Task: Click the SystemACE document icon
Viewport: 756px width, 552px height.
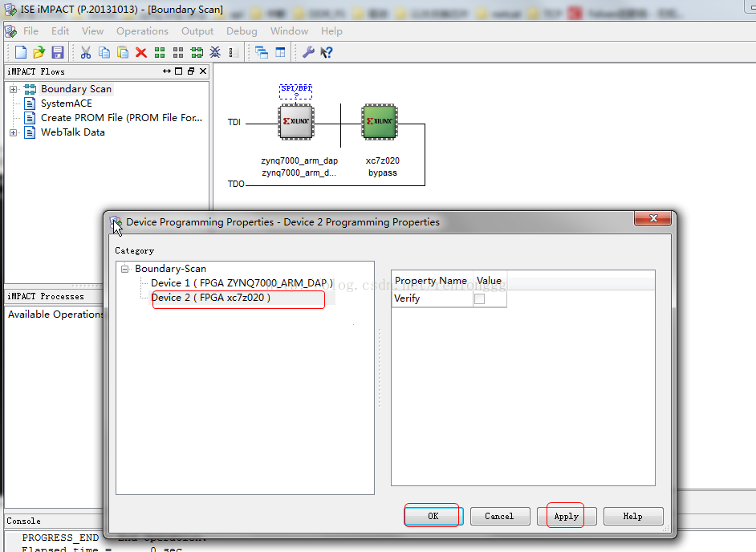Action: click(x=30, y=103)
